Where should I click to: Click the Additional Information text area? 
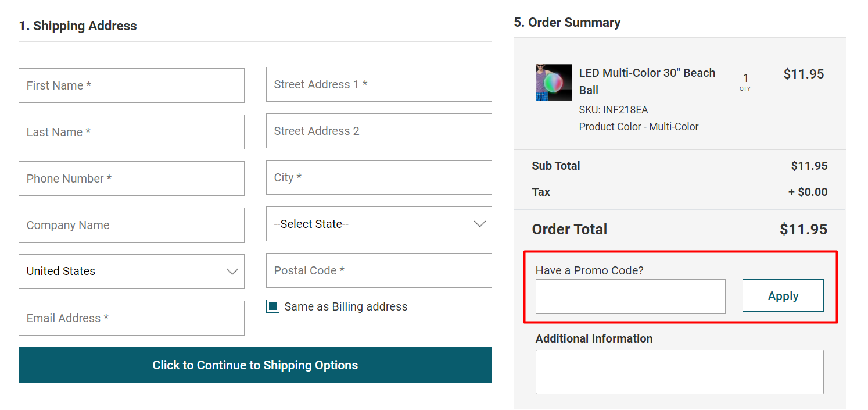679,372
